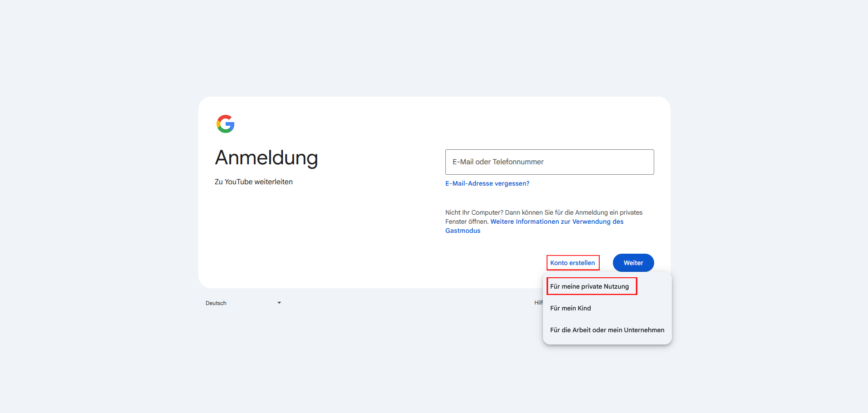Pick Für die Arbeit oder mein Unternehmen
Viewport: 868px width, 413px height.
(x=607, y=330)
